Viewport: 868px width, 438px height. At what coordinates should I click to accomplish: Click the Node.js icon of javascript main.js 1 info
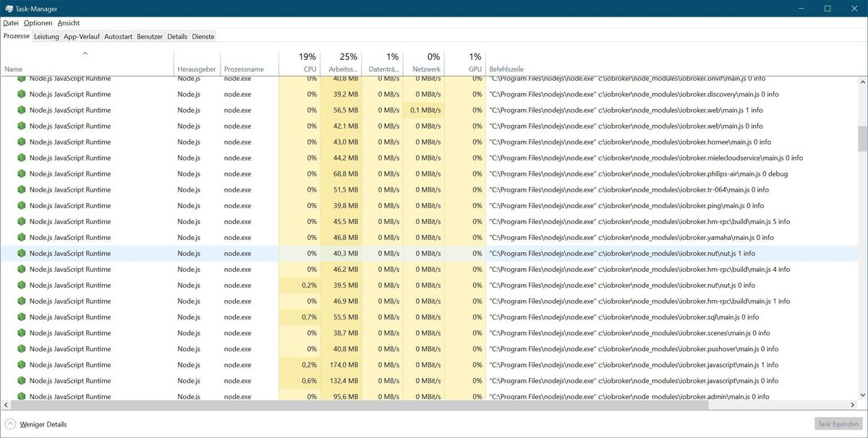point(22,364)
